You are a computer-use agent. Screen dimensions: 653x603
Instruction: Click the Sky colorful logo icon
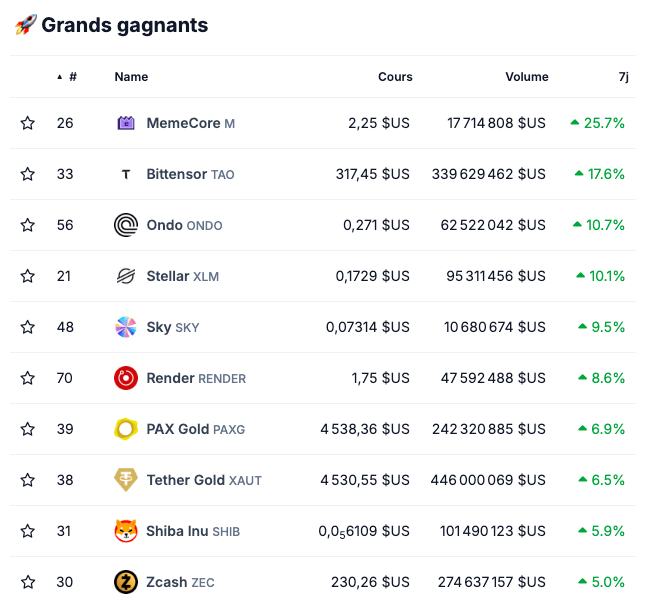(x=126, y=327)
